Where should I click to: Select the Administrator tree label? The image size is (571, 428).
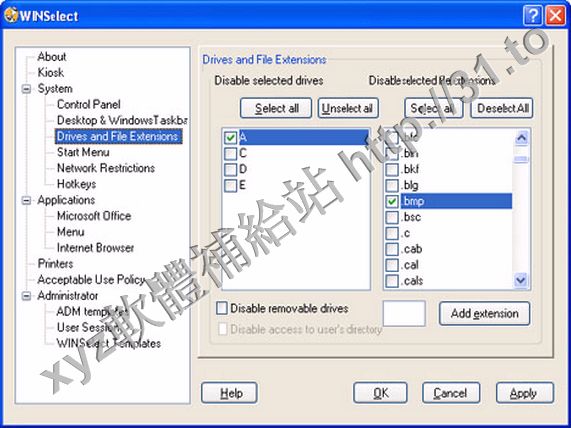tap(68, 296)
